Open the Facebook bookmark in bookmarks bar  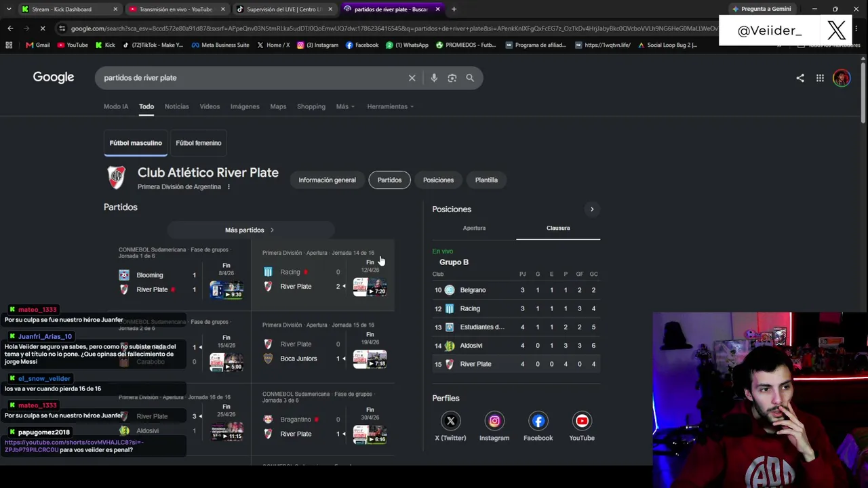362,45
